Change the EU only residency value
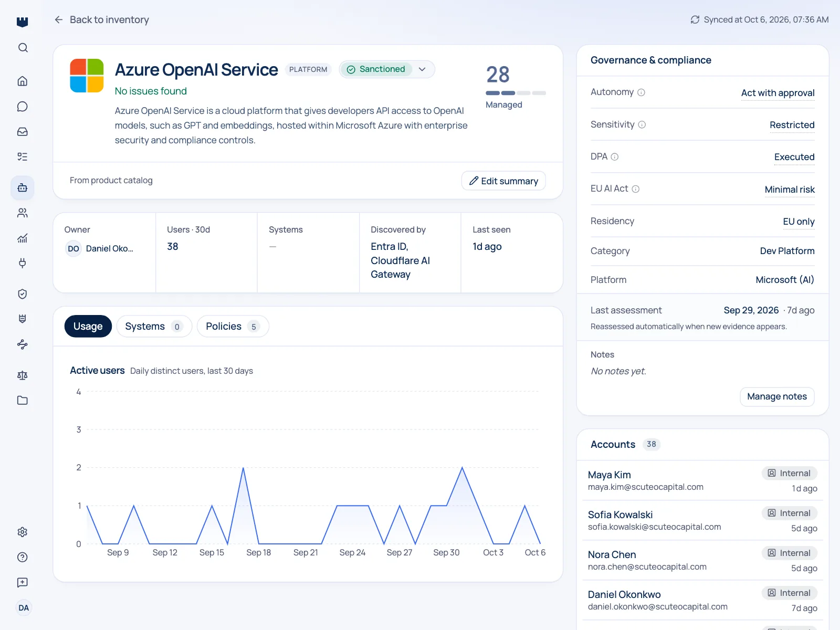 point(799,222)
